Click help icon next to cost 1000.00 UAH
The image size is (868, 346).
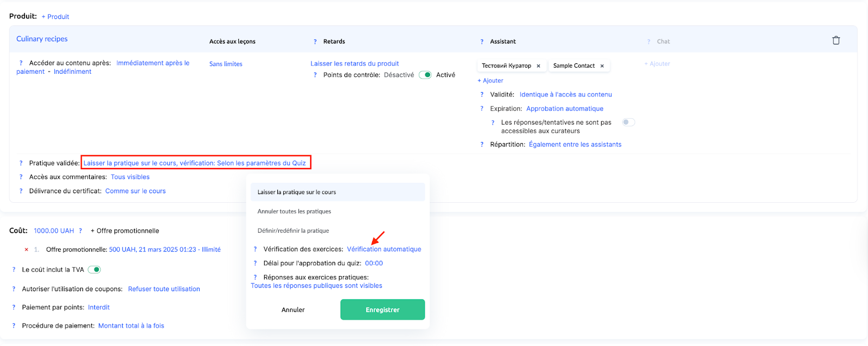pyautogui.click(x=80, y=231)
